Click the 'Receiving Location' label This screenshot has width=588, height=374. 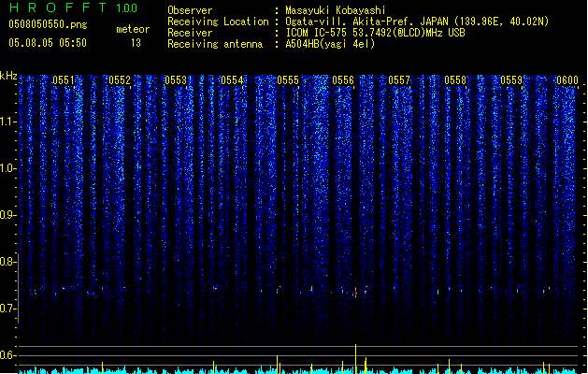coord(218,22)
